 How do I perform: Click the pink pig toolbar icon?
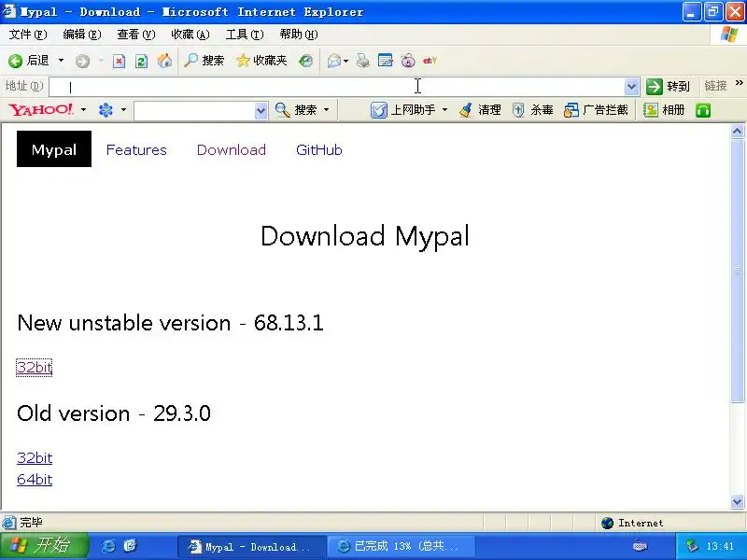pyautogui.click(x=408, y=61)
